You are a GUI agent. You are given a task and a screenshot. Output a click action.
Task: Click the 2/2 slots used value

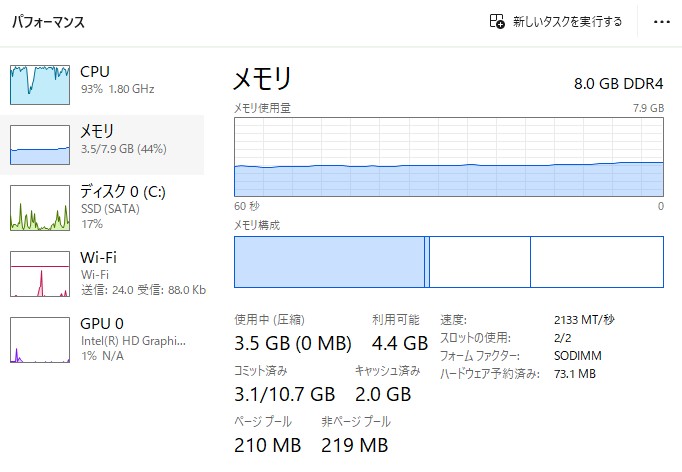coord(562,338)
